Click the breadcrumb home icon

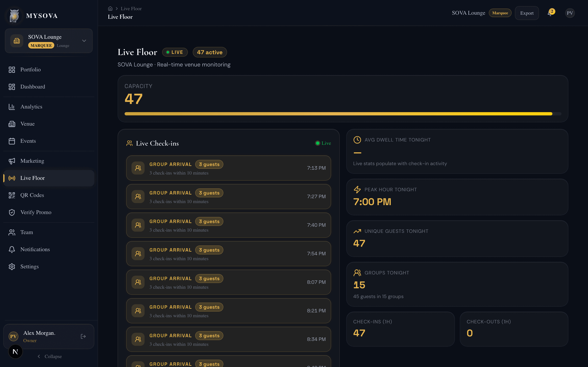[x=110, y=8]
